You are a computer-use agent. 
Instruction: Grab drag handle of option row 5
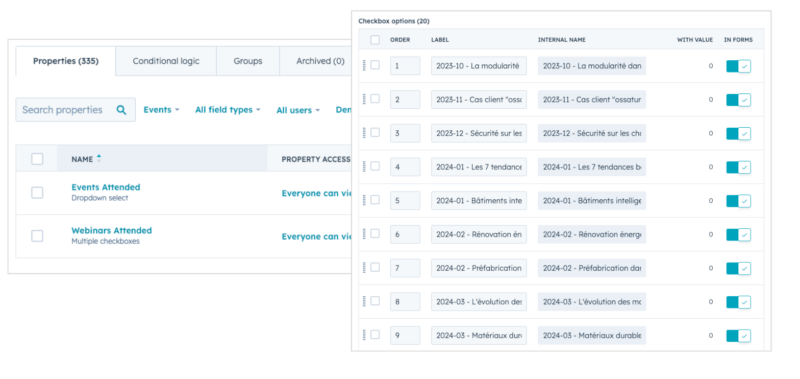coord(364,200)
